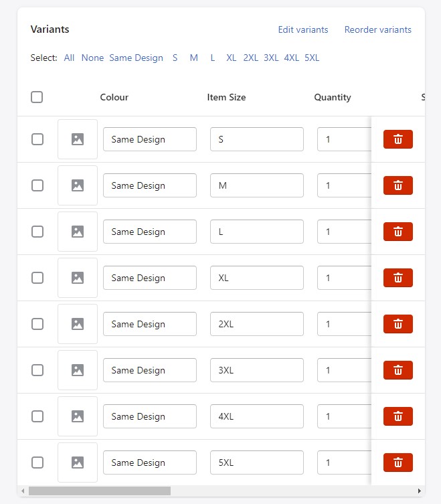
Task: Delete the 4XL size variant
Action: click(x=398, y=416)
